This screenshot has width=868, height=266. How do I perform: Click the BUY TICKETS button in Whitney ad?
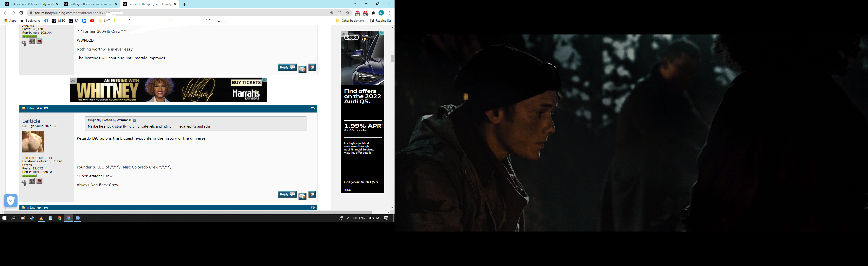point(246,83)
